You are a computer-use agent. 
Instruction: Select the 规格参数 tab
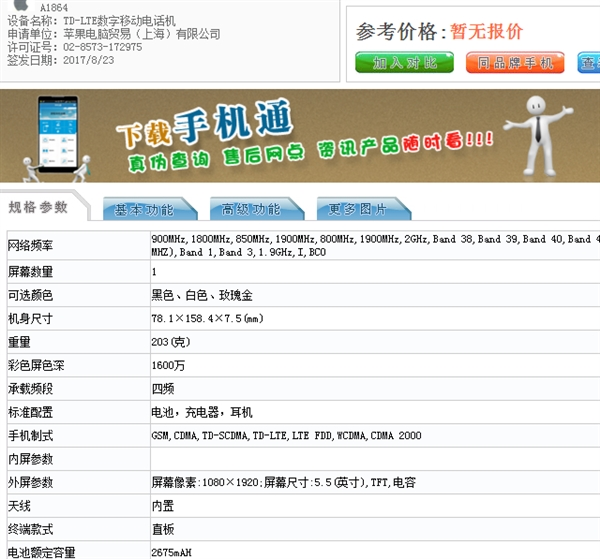point(38,207)
